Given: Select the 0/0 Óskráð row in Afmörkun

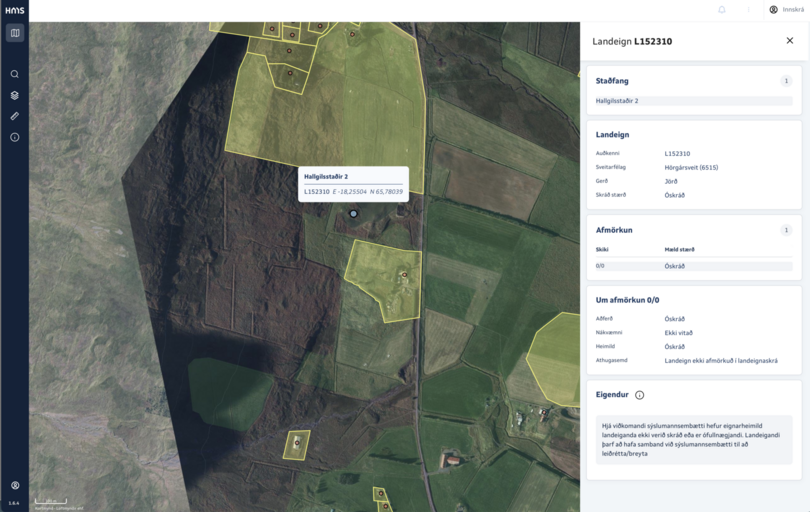Looking at the screenshot, I should pyautogui.click(x=694, y=266).
